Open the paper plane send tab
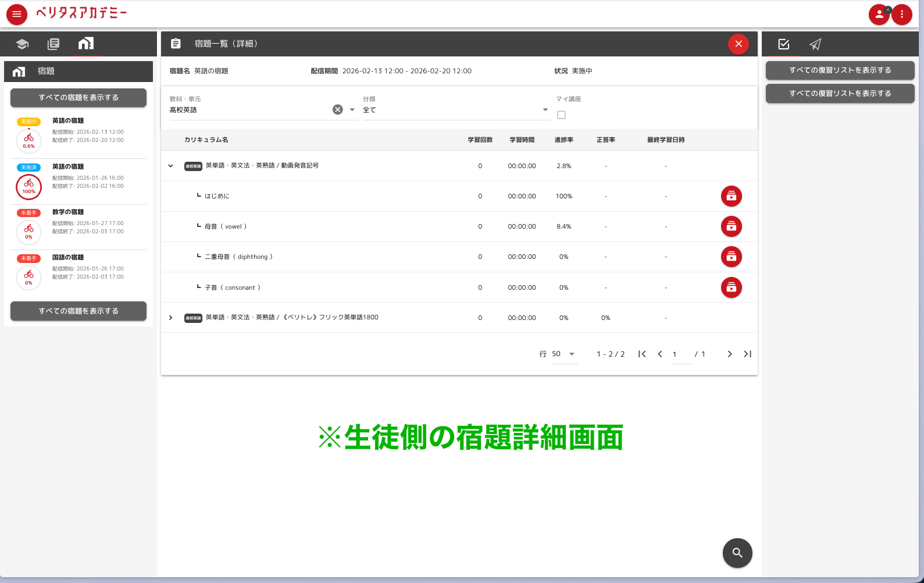 [x=815, y=44]
